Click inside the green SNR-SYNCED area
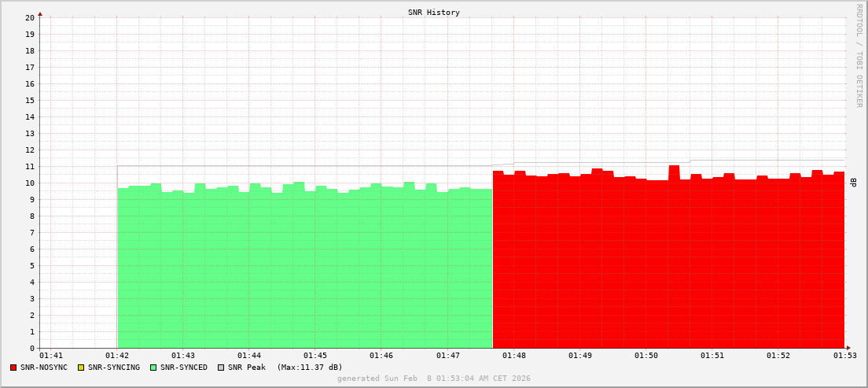Image resolution: width=868 pixels, height=388 pixels. [x=305, y=268]
